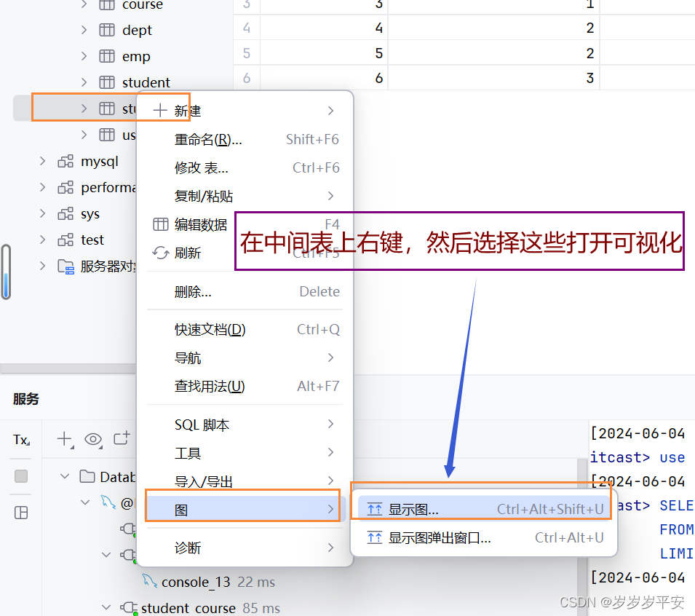Open the 诊断 submenu
Screen dimensions: 695x616
(245, 548)
